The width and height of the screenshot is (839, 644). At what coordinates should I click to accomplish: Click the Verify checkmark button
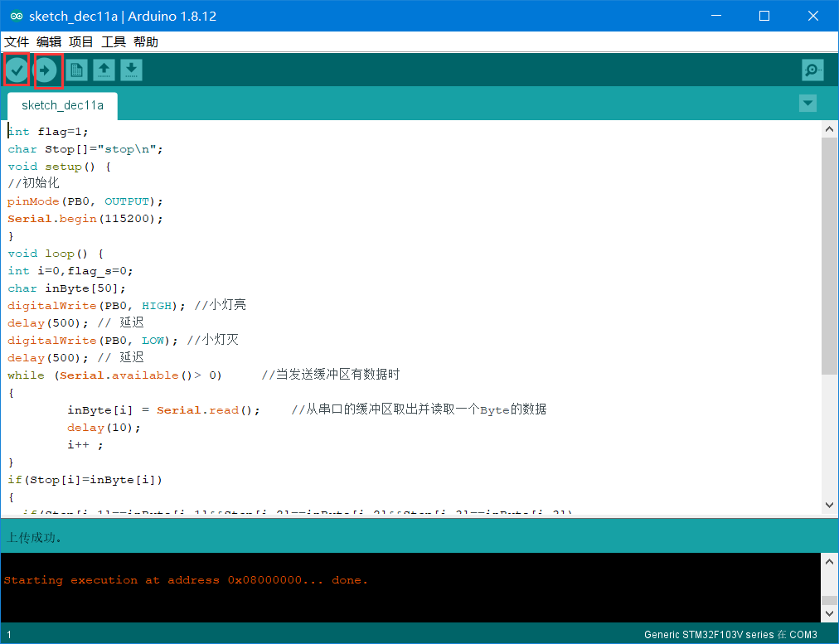[x=17, y=70]
